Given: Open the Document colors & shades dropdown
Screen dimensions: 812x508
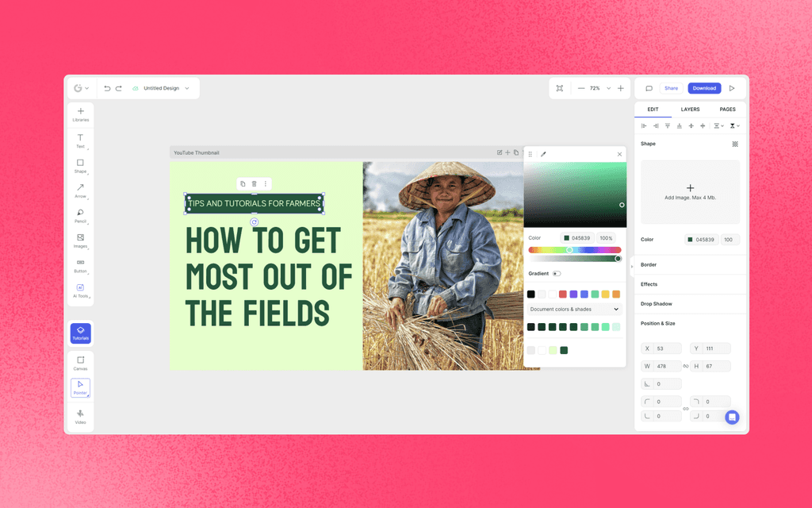Looking at the screenshot, I should pos(573,309).
